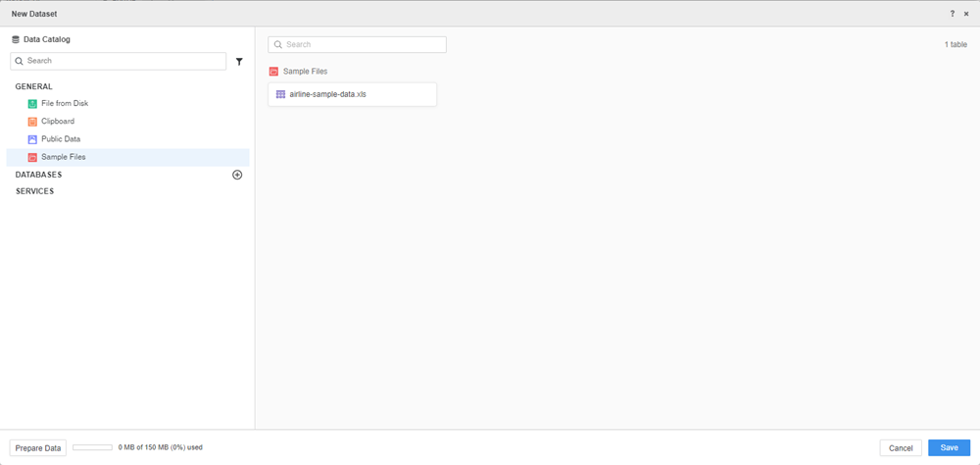The height and width of the screenshot is (465, 980).
Task: Open help with the question mark icon
Action: (x=953, y=14)
